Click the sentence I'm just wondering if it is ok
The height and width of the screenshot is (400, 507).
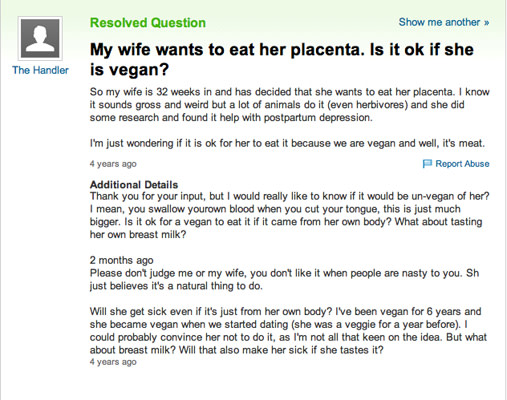[x=287, y=143]
